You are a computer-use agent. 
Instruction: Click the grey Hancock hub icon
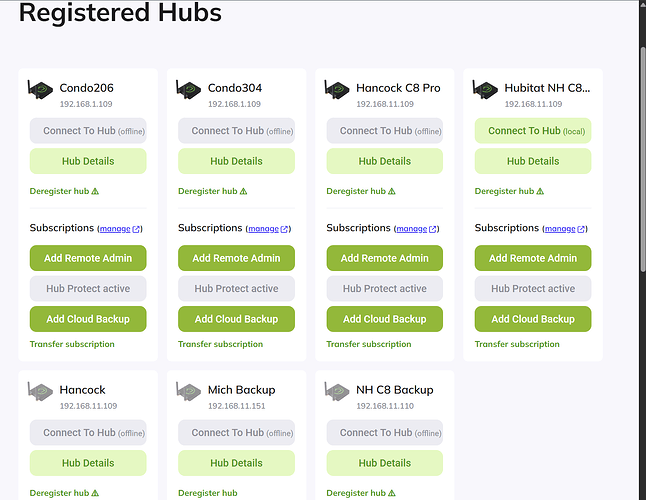pyautogui.click(x=42, y=392)
